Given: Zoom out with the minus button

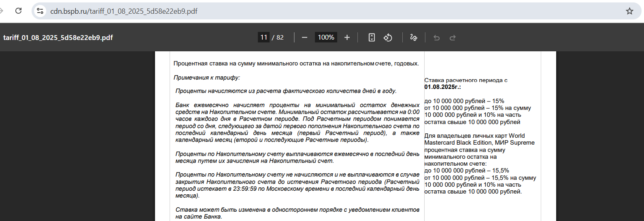Looking at the screenshot, I should pyautogui.click(x=305, y=38).
